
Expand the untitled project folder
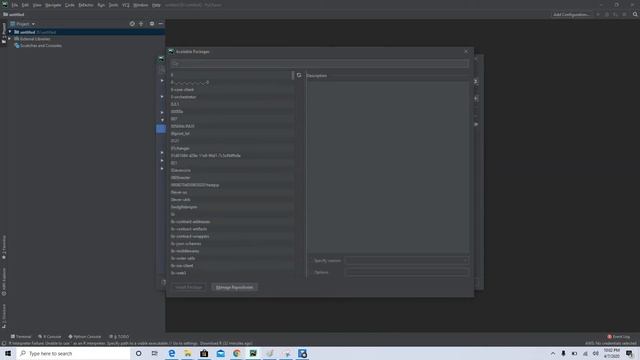point(10,32)
